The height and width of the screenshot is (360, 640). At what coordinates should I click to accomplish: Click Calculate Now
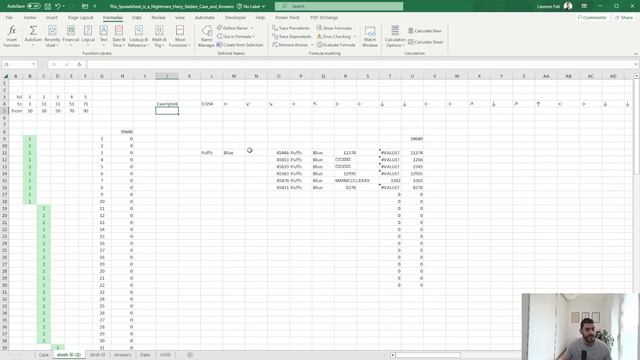pyautogui.click(x=425, y=31)
